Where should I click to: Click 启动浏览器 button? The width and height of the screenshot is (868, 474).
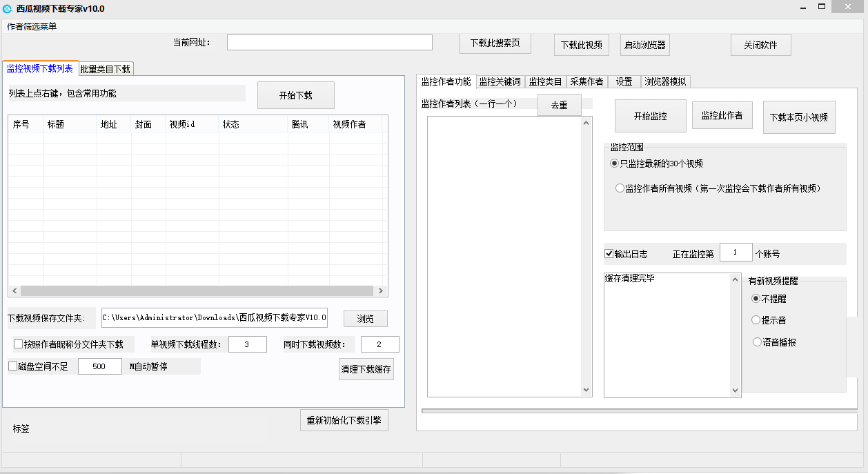tap(645, 45)
